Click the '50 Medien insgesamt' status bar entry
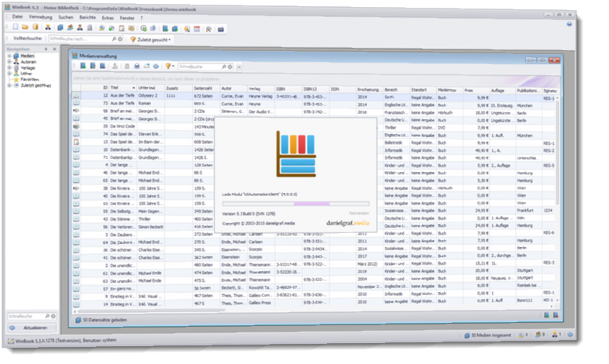 tap(487, 335)
